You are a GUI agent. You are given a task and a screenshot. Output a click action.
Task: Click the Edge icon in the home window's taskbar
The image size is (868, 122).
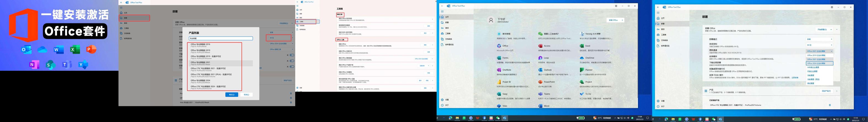(450, 118)
